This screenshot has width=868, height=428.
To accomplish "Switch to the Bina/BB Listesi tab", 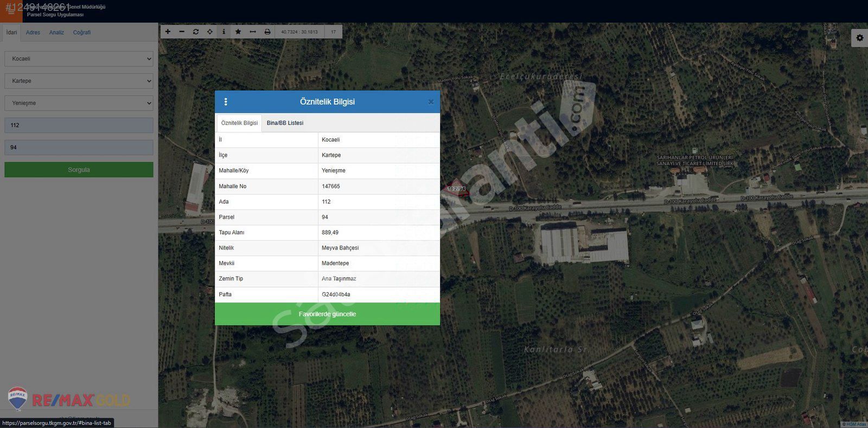I will (285, 123).
